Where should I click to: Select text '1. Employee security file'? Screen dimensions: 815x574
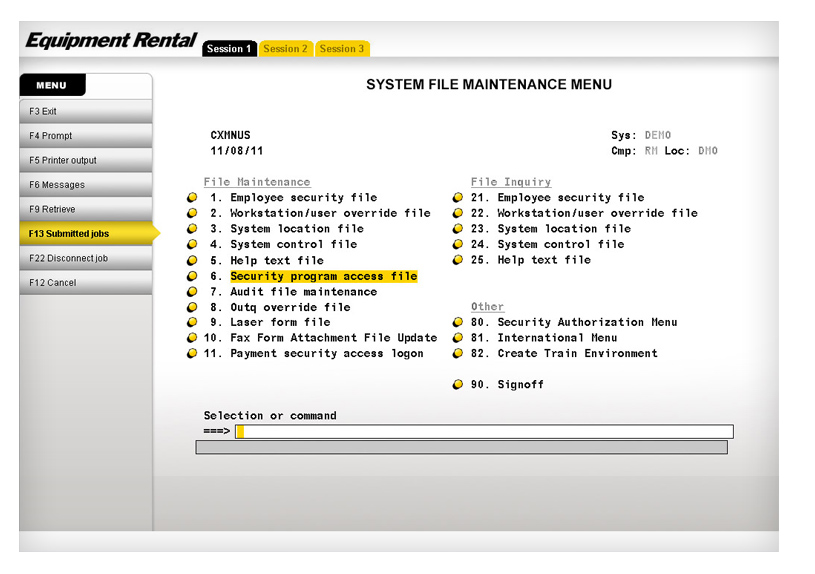pos(294,198)
